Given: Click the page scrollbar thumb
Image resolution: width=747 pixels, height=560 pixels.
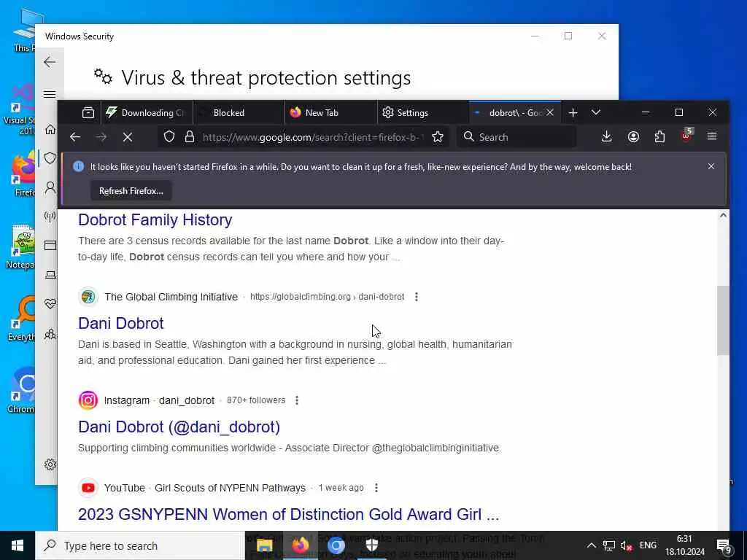Looking at the screenshot, I should pos(723,321).
